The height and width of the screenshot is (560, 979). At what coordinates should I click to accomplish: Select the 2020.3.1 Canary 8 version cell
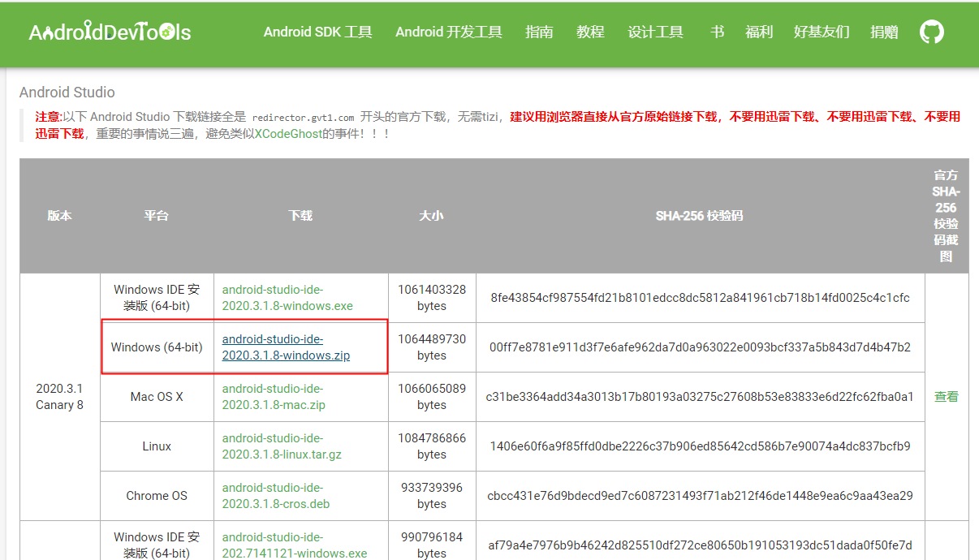pyautogui.click(x=60, y=397)
